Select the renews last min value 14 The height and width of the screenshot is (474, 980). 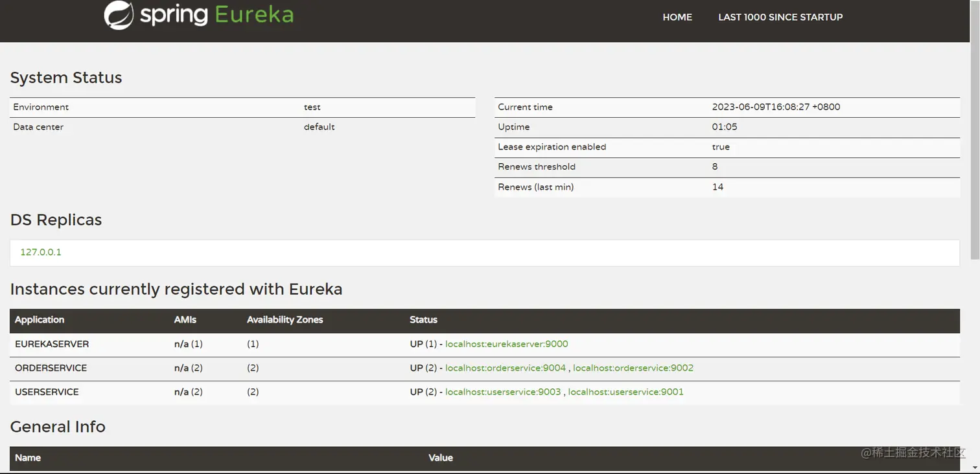(717, 187)
